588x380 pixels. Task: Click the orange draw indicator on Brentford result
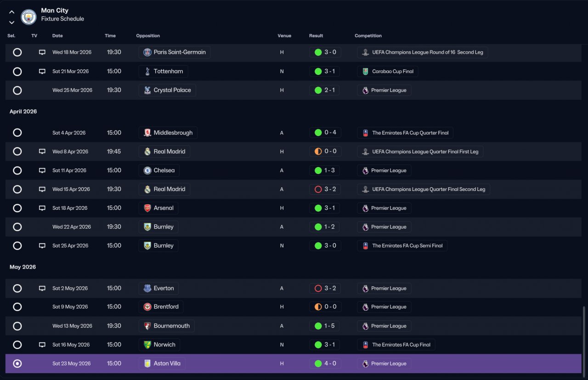click(x=318, y=307)
